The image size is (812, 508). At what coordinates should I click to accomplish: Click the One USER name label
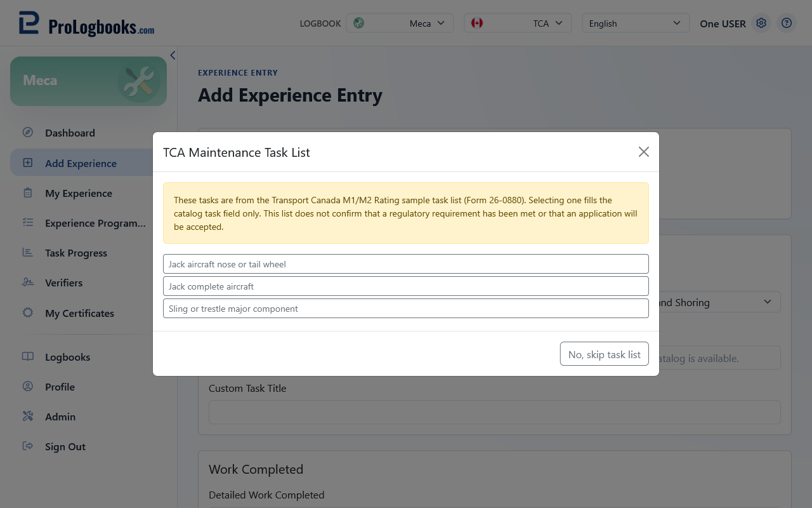[x=723, y=23]
